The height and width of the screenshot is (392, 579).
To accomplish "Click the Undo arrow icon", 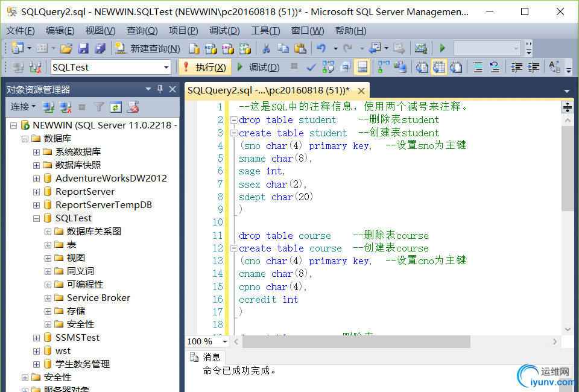I will pyautogui.click(x=321, y=48).
